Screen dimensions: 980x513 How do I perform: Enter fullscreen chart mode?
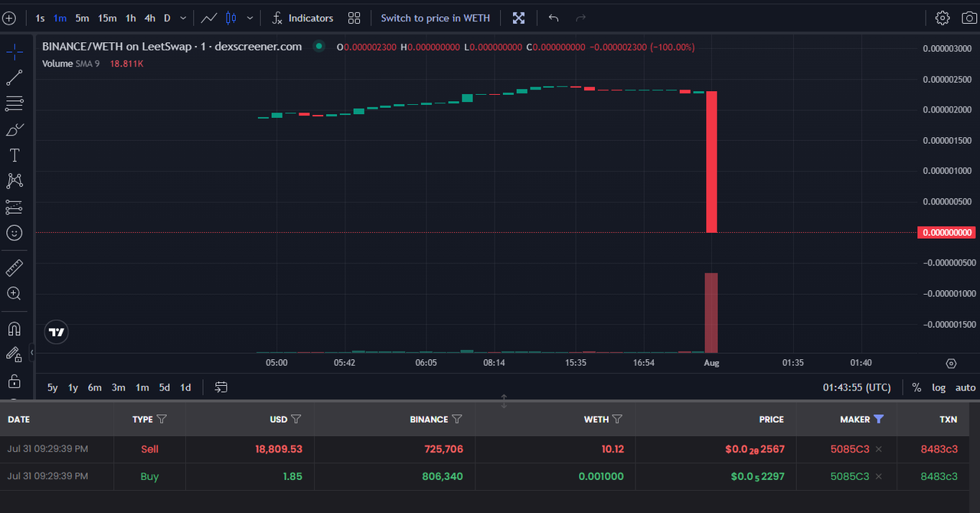coord(518,18)
